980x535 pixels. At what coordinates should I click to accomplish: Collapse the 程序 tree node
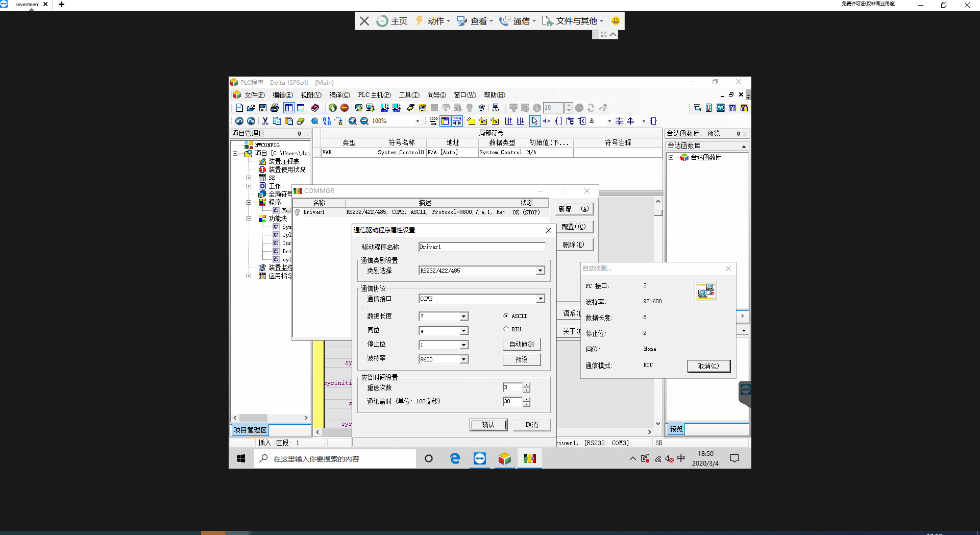[x=249, y=202]
